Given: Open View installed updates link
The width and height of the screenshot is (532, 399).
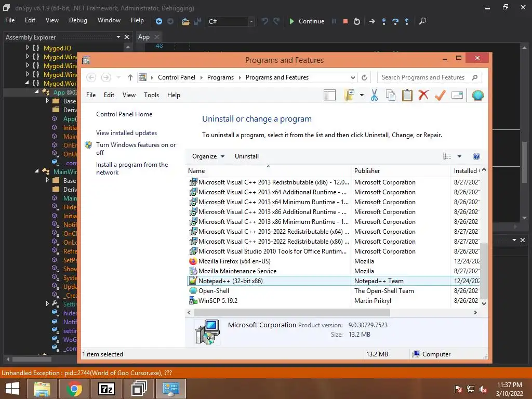Looking at the screenshot, I should pos(127,133).
